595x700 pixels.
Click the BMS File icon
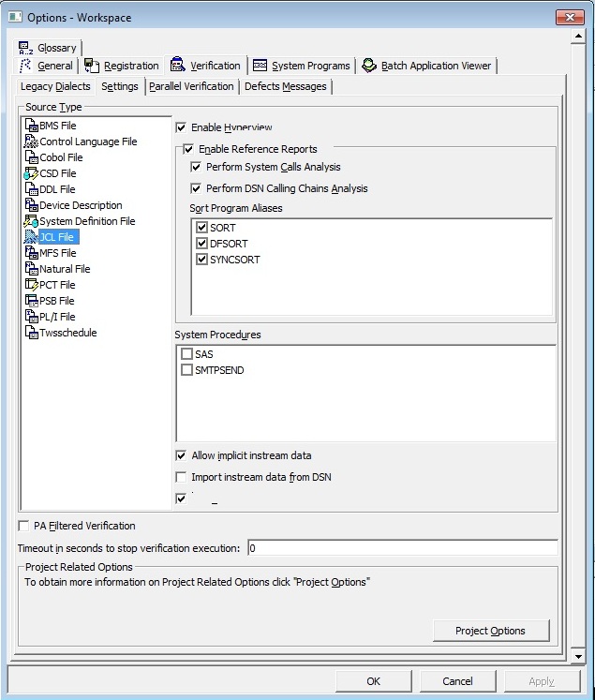(x=31, y=126)
